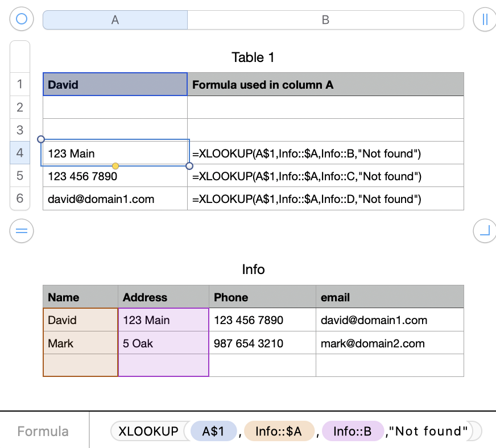This screenshot has height=448, width=496.
Task: Select row 1 header
Action: coord(20,85)
